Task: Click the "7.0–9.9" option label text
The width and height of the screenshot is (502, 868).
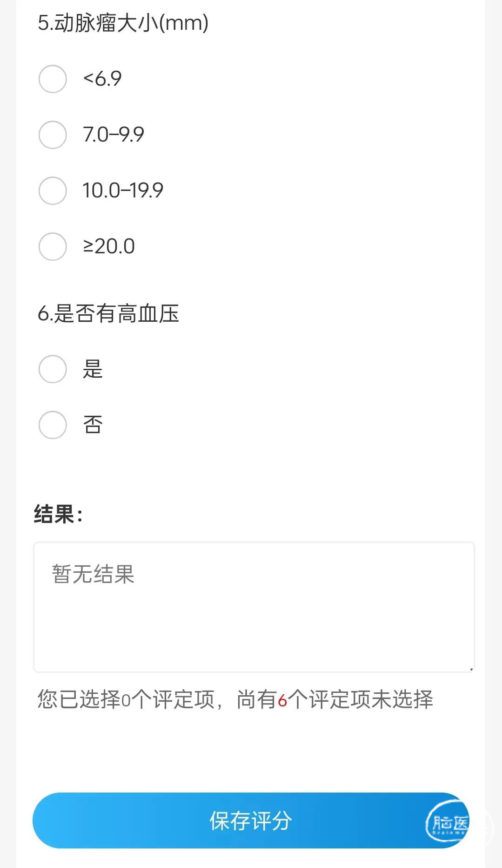Action: point(114,135)
